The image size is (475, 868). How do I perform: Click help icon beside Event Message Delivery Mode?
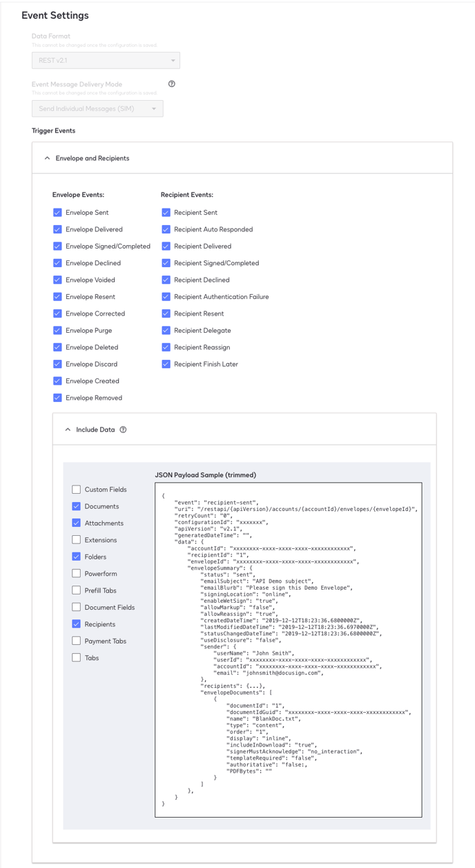tap(172, 84)
